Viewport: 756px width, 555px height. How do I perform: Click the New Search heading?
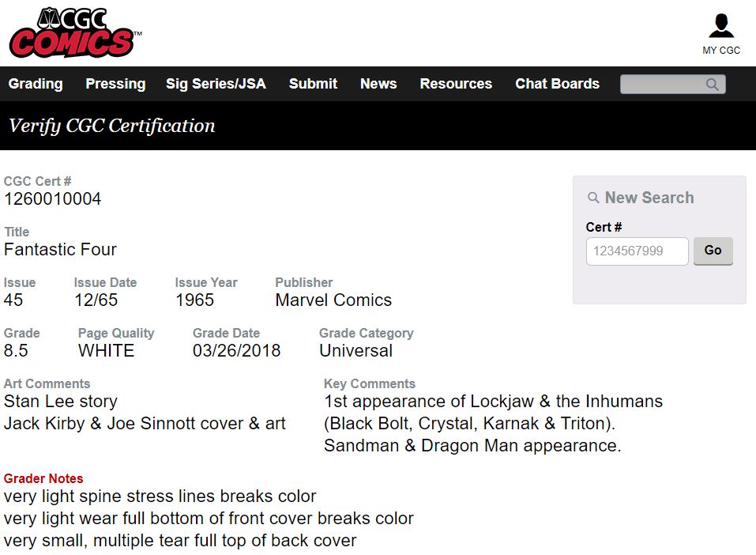tap(649, 198)
